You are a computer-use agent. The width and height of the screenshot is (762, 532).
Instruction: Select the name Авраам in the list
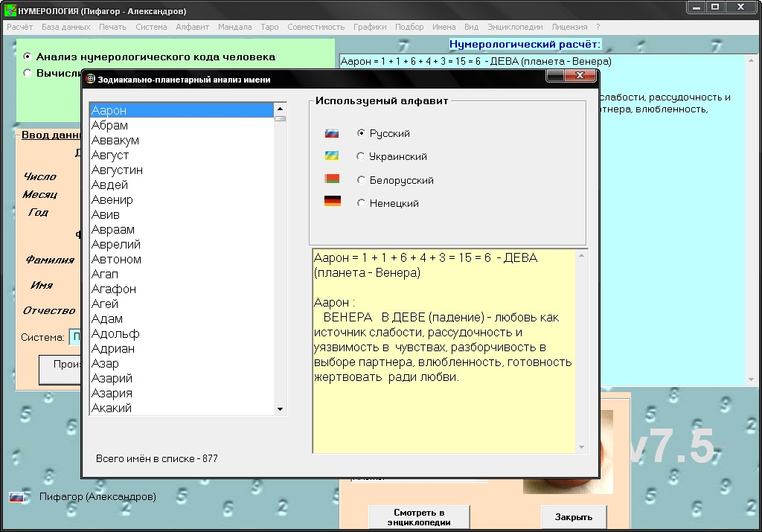click(x=182, y=229)
